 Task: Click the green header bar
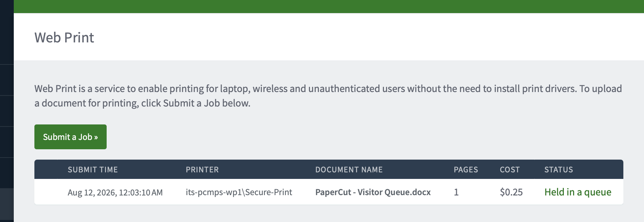329,7
